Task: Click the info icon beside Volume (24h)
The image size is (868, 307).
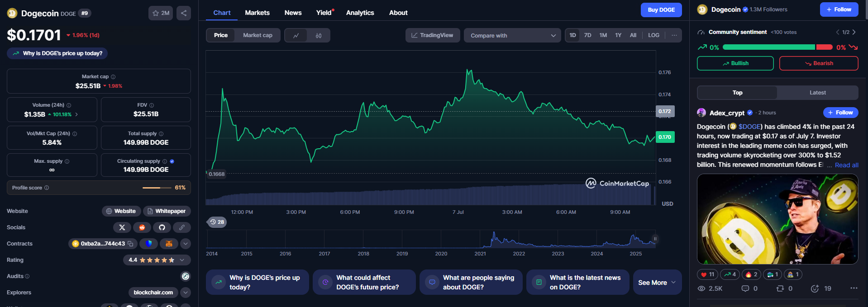Action: (x=69, y=105)
